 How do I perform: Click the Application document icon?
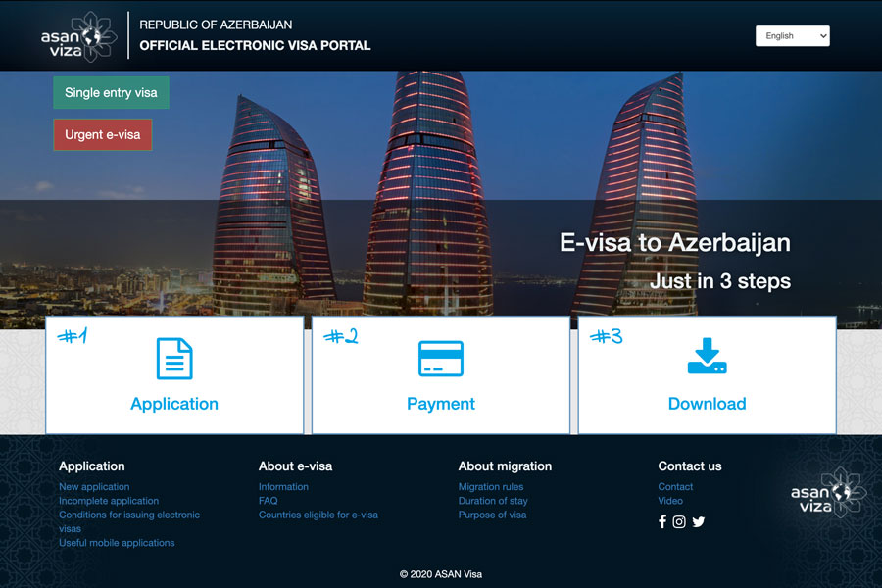click(x=174, y=359)
